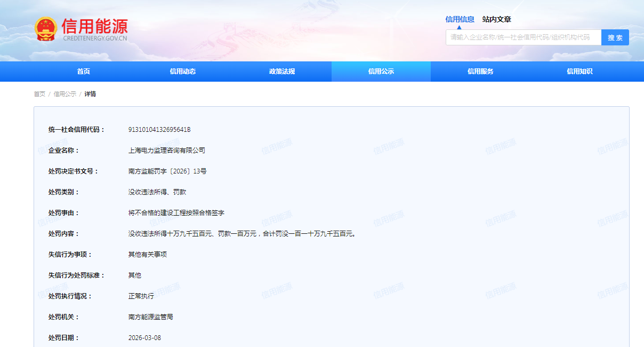
Task: Click the 信用能源 site title text
Action: click(95, 26)
